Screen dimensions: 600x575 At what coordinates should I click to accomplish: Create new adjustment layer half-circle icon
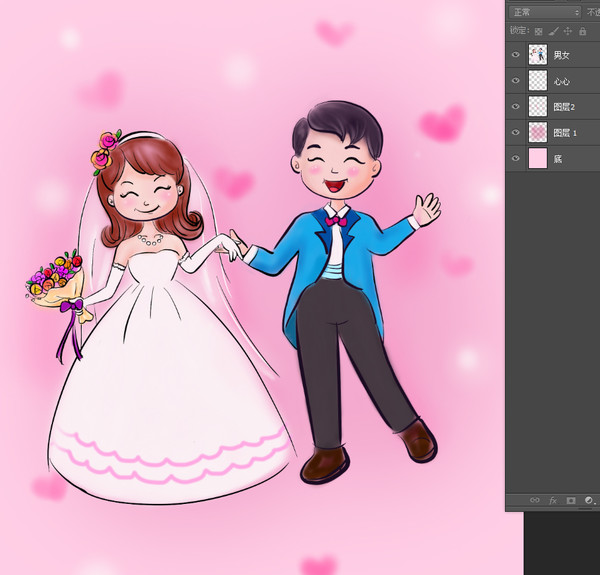(589, 500)
